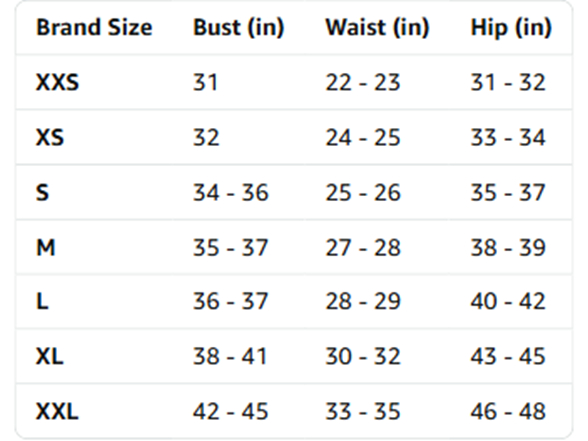Click bust value 38 - 41

230,356
